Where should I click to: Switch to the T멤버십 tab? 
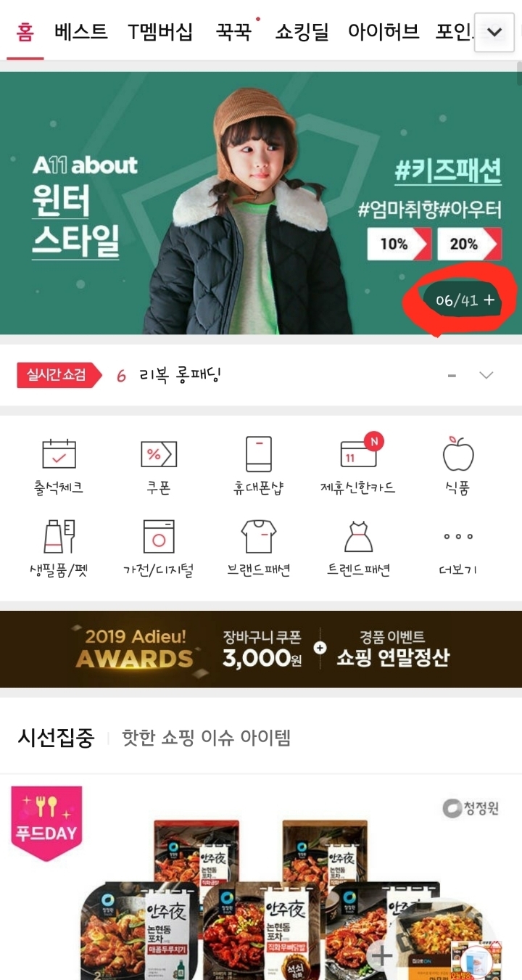[x=160, y=32]
